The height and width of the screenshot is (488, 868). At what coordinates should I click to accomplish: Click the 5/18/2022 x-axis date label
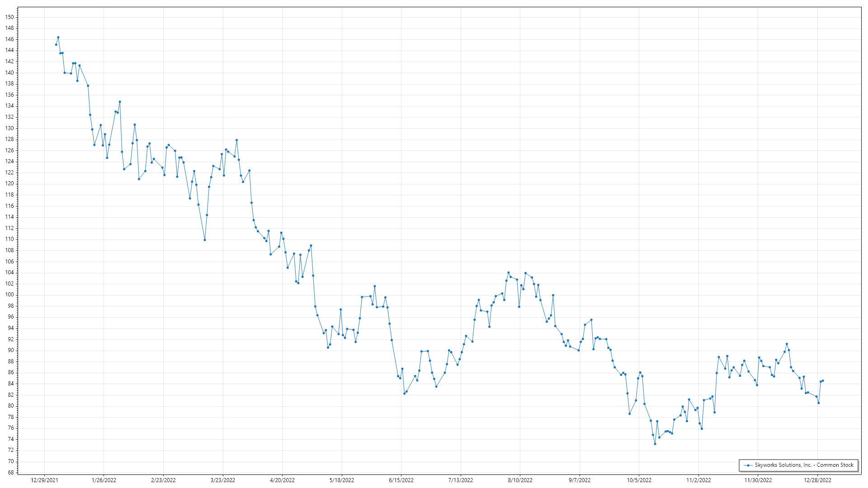342,480
